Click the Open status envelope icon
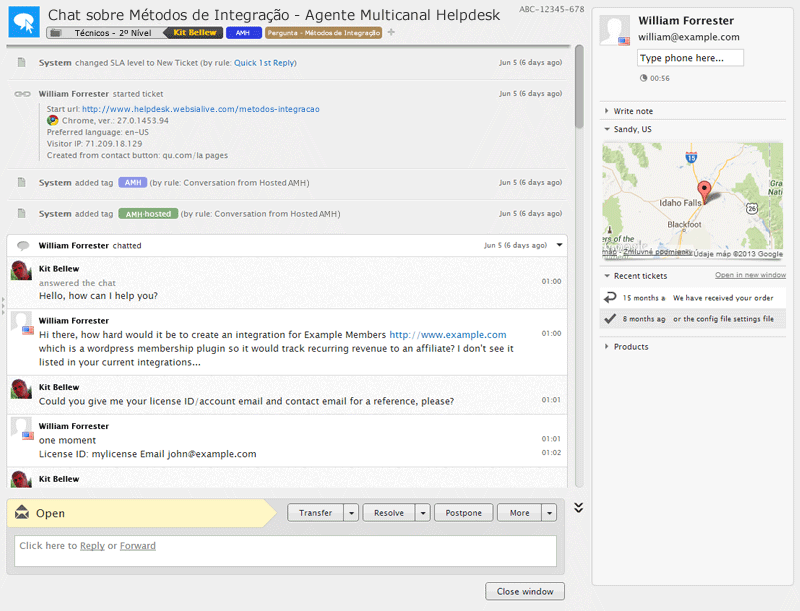The width and height of the screenshot is (800, 611). (22, 513)
